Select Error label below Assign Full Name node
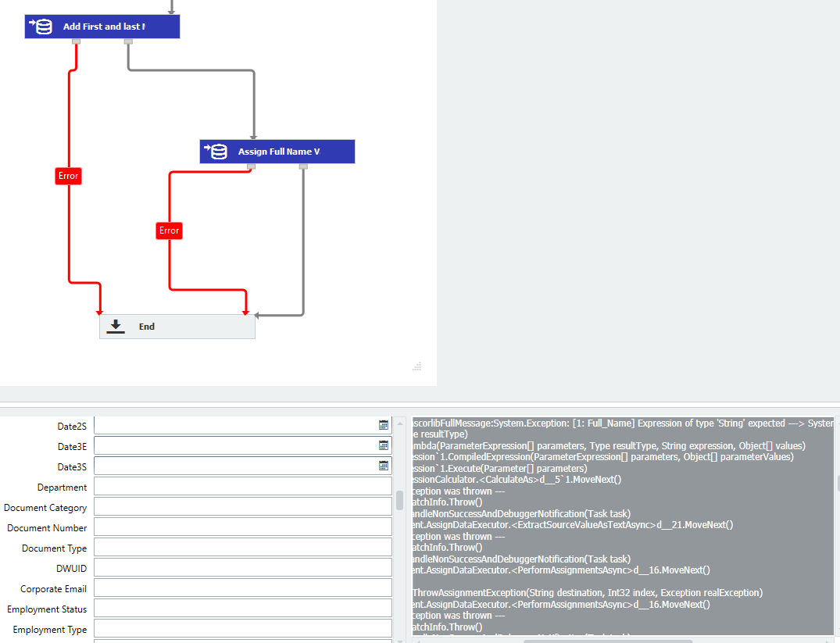The width and height of the screenshot is (840, 643). pos(169,230)
